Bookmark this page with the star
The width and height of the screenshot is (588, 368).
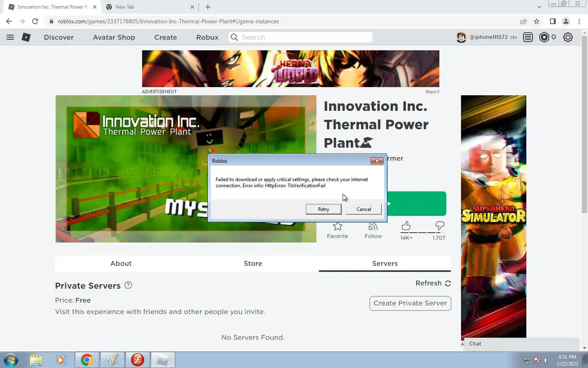coord(537,21)
